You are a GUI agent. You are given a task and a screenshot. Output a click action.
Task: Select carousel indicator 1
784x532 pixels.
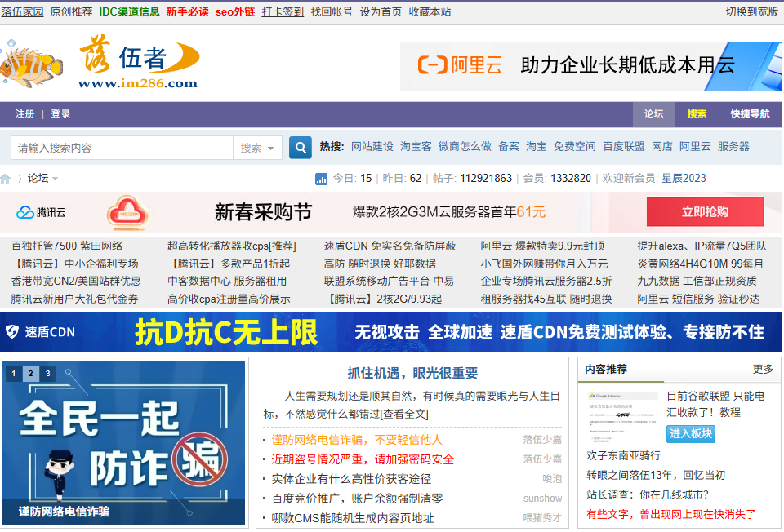[x=13, y=373]
